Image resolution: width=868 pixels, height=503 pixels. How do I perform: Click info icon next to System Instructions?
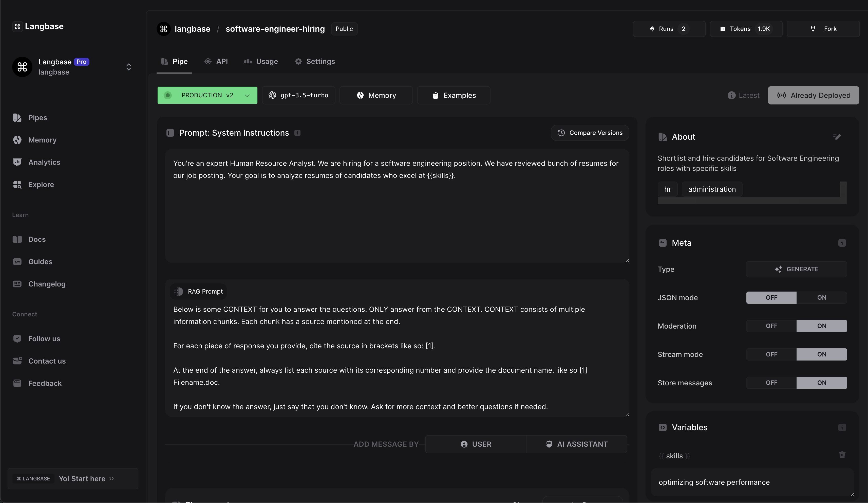tap(297, 133)
